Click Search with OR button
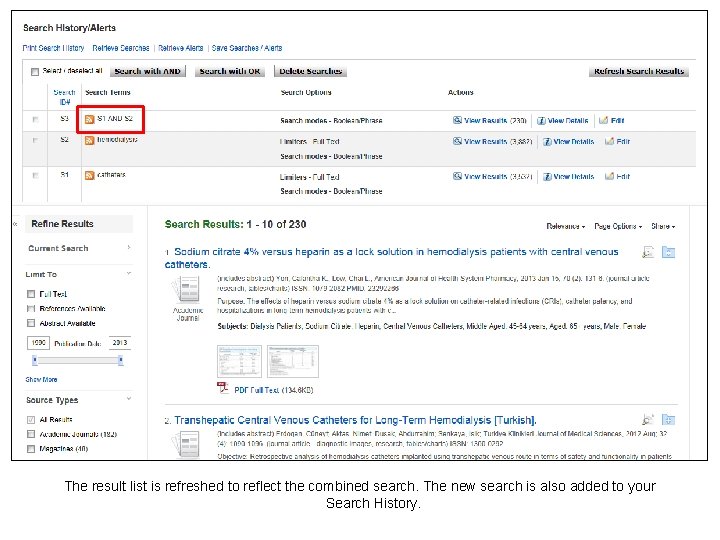Screen dimensions: 720x540 click(x=230, y=71)
